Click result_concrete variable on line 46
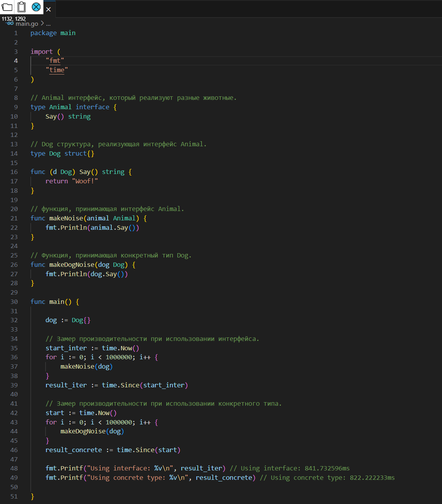Screen dimensions: 442x504 tap(73, 450)
